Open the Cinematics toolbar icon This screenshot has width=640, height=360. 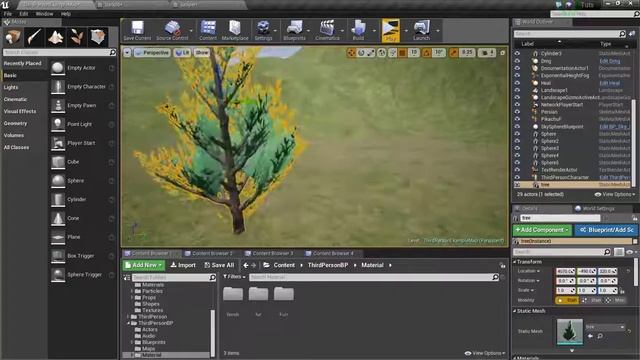[327, 30]
